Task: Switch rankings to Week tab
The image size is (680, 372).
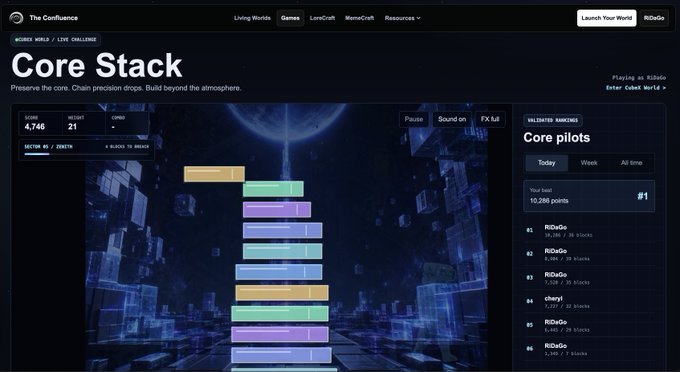Action: (x=589, y=163)
